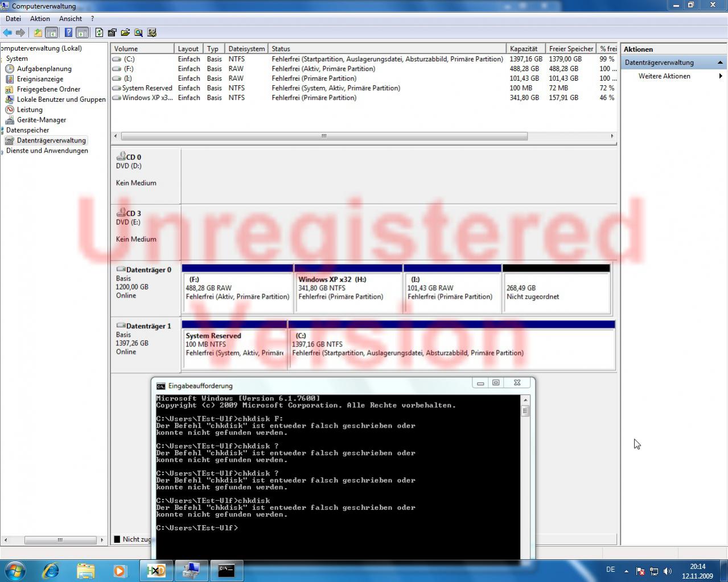This screenshot has height=582, width=728.
Task: Select Lokale Benutzer und Gruppen
Action: 61,100
